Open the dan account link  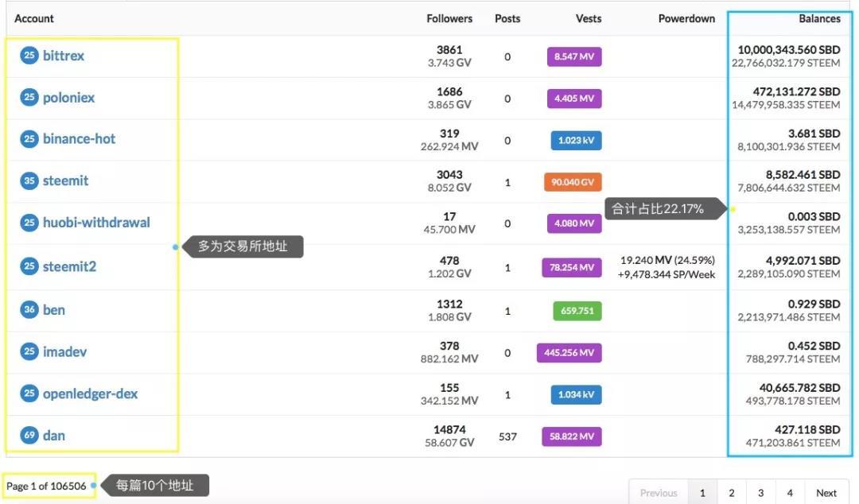click(x=54, y=436)
